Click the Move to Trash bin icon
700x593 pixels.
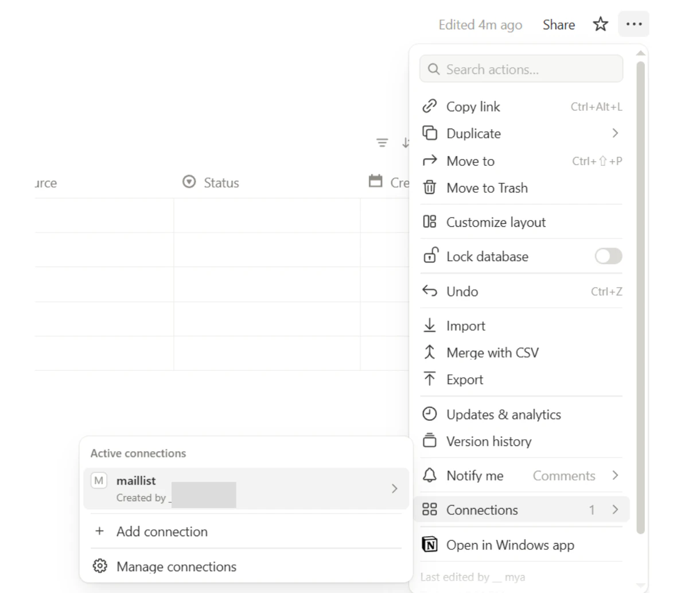click(x=430, y=187)
